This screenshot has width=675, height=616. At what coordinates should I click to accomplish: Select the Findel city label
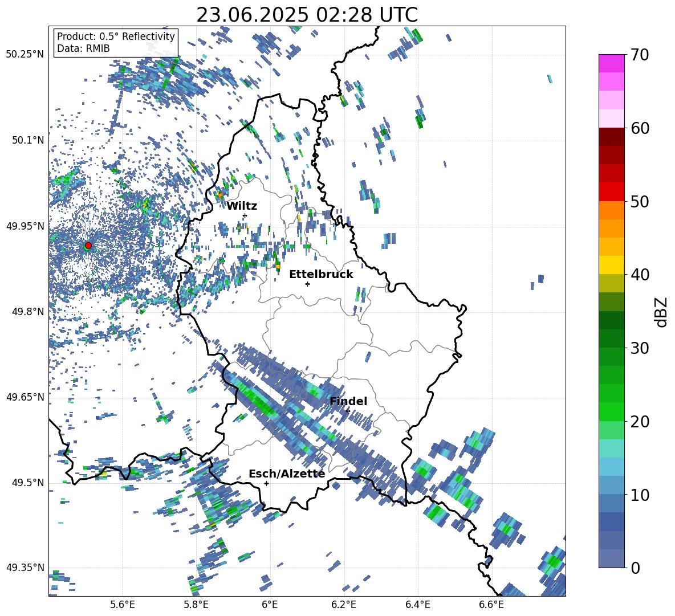[x=348, y=401]
